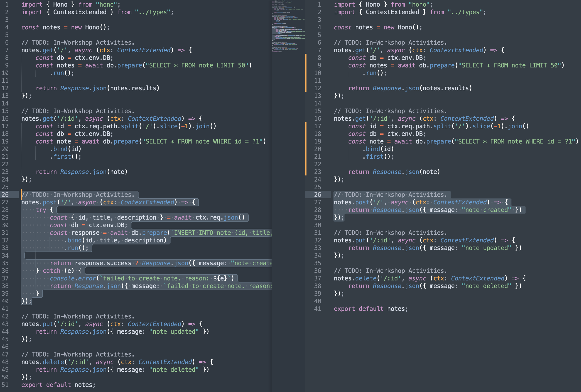Click the 'SELECT * FROM note LIMIT 50' string

[x=198, y=65]
